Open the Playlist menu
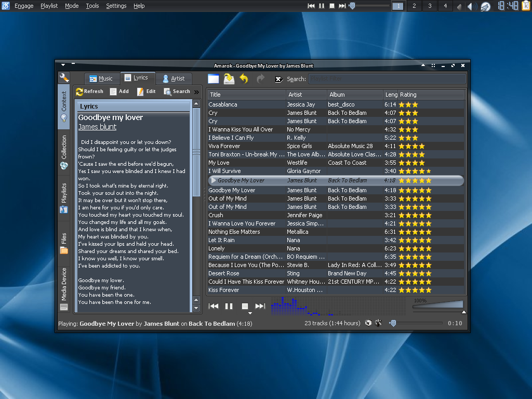This screenshot has height=399, width=532. 49,6
